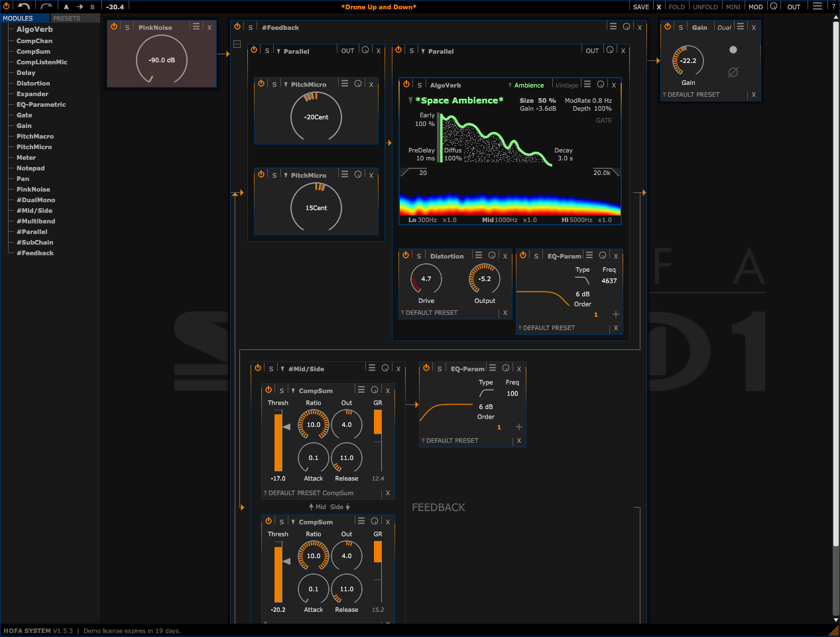This screenshot has width=840, height=637.
Task: Solo the AlgoVerb module with its S button
Action: click(419, 85)
